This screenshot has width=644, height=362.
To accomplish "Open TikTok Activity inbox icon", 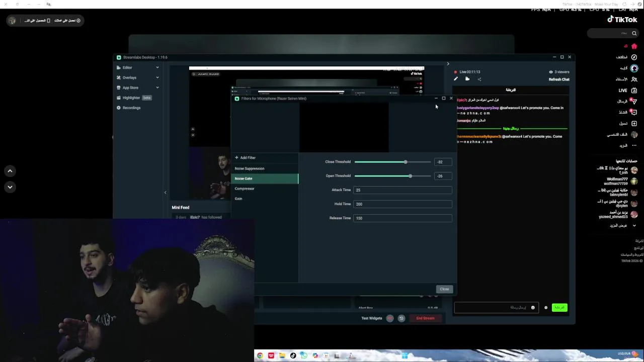I will pyautogui.click(x=634, y=112).
